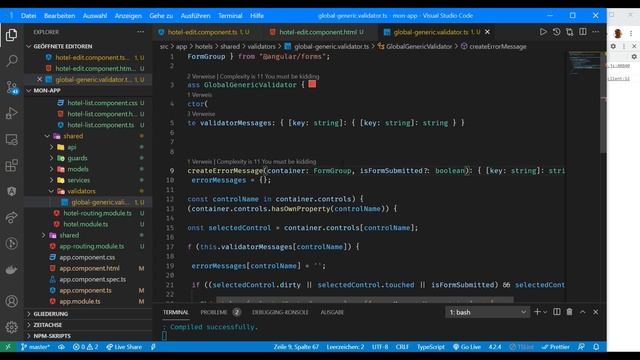
Task: Open the terminal selector dropdown 1: bash
Action: pos(487,312)
